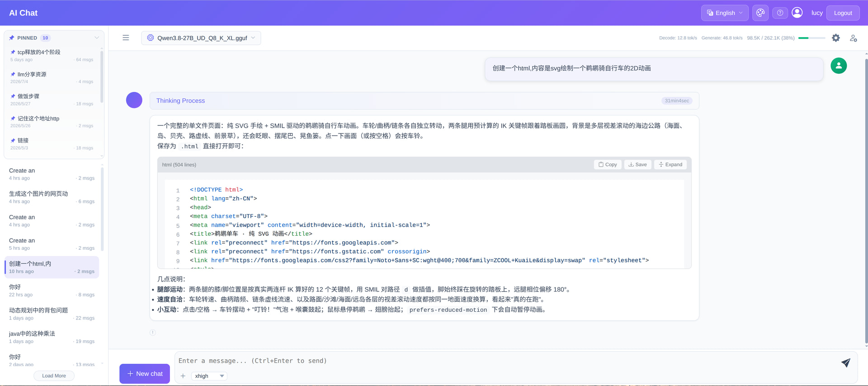868x386 pixels.
Task: Open chat 动态规划中的背包问题
Action: 52,314
